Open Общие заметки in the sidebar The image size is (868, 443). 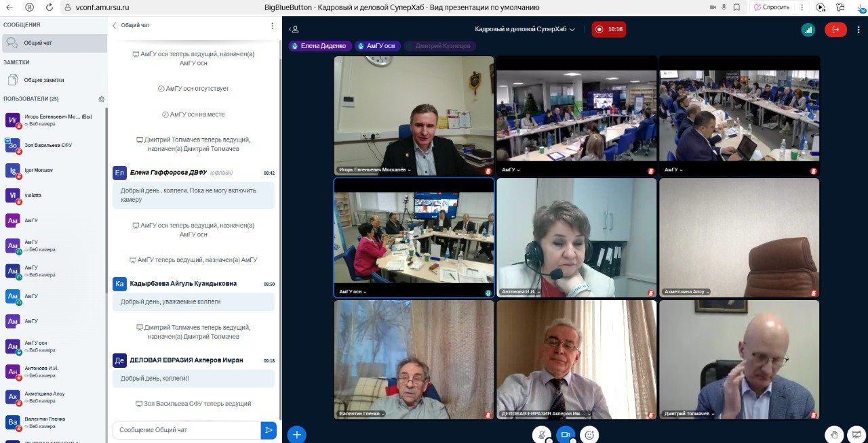pyautogui.click(x=44, y=80)
